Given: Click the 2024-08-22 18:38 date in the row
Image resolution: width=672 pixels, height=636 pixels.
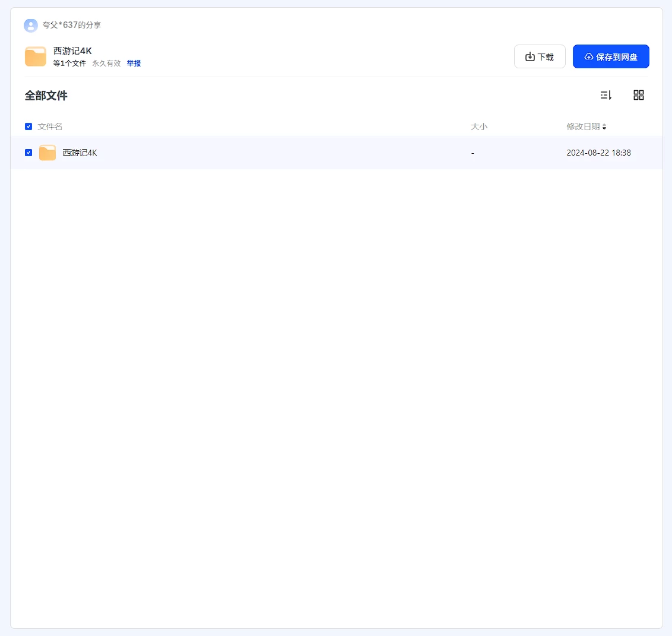Looking at the screenshot, I should coord(598,153).
